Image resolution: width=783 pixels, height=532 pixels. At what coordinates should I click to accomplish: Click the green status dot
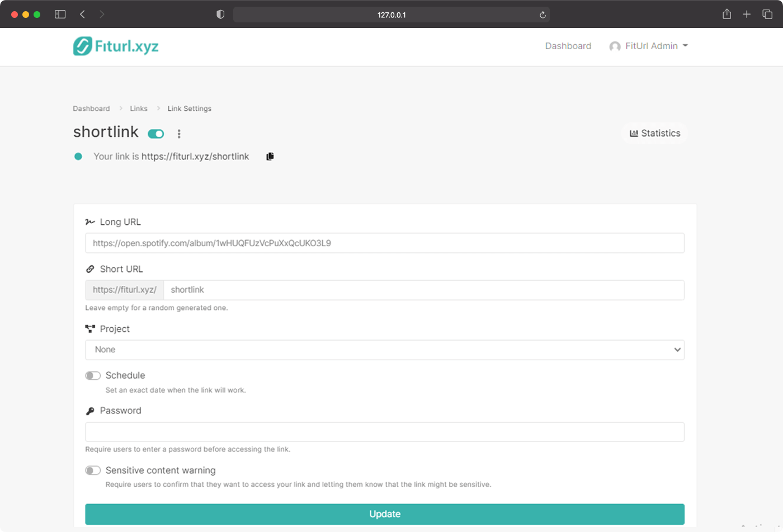click(78, 156)
